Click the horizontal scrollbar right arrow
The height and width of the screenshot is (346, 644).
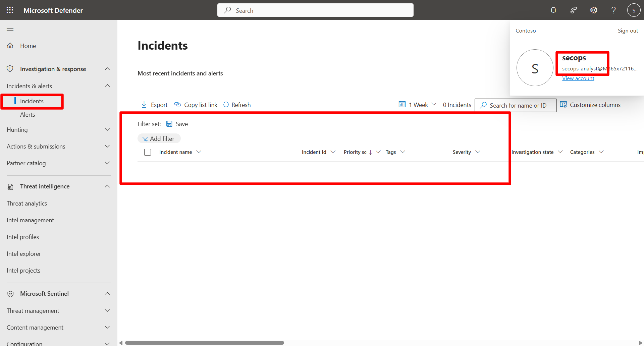point(640,343)
